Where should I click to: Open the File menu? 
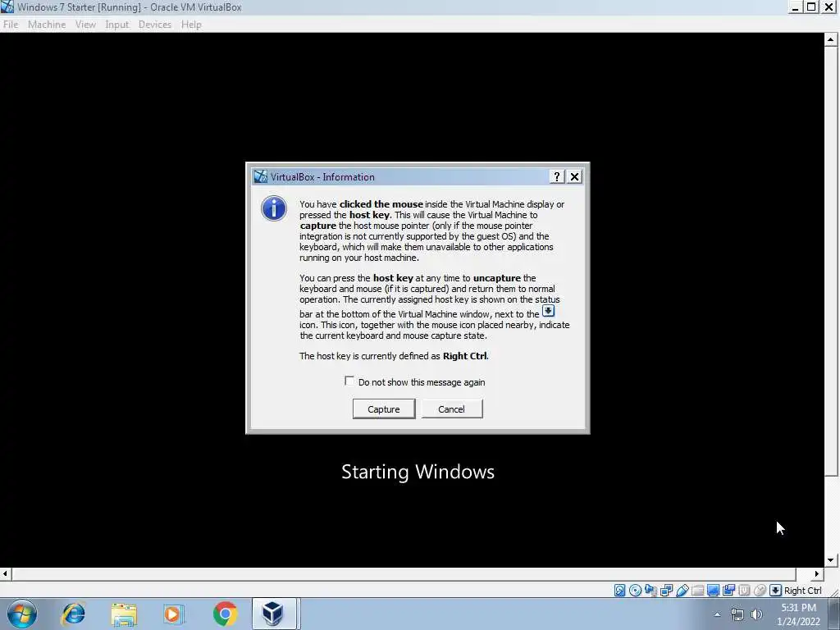11,25
